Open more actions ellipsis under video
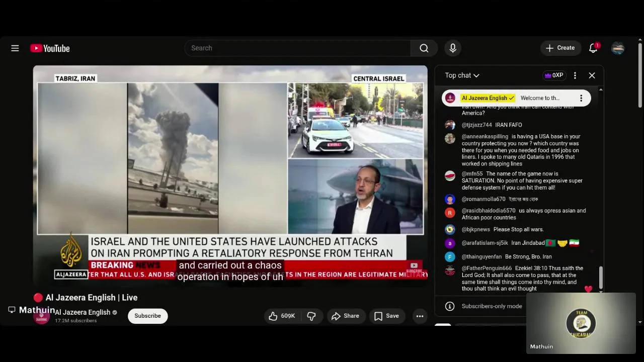The image size is (644, 362). [420, 316]
